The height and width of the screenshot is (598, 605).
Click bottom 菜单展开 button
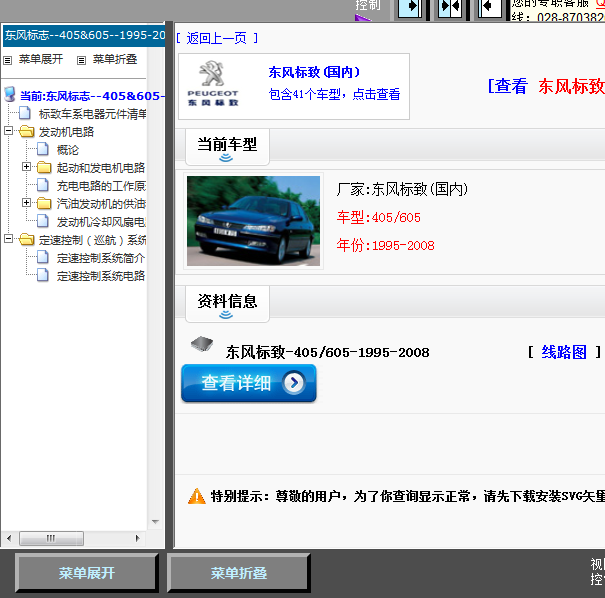coord(87,573)
